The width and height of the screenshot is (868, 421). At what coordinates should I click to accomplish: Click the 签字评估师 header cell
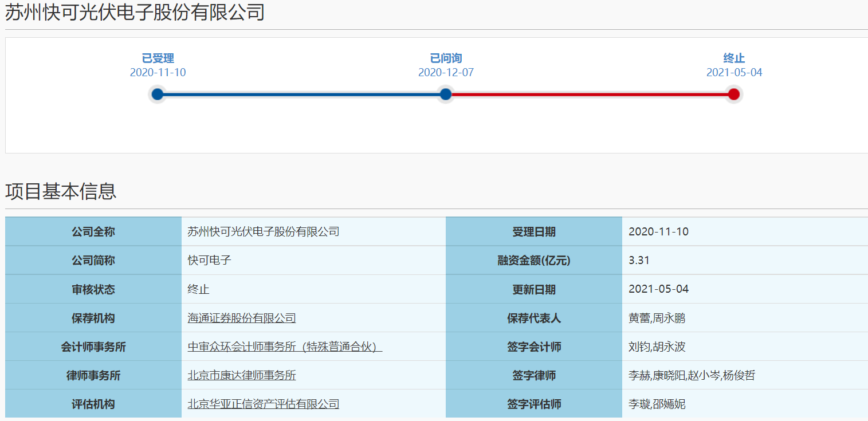click(534, 404)
